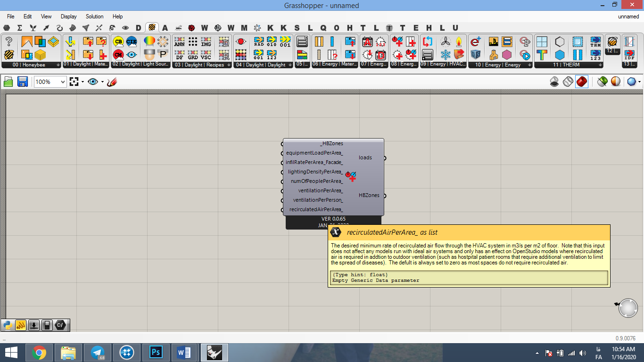Select the THERM rainbow T icon
Screen dimensions: 644x362
pos(542,55)
